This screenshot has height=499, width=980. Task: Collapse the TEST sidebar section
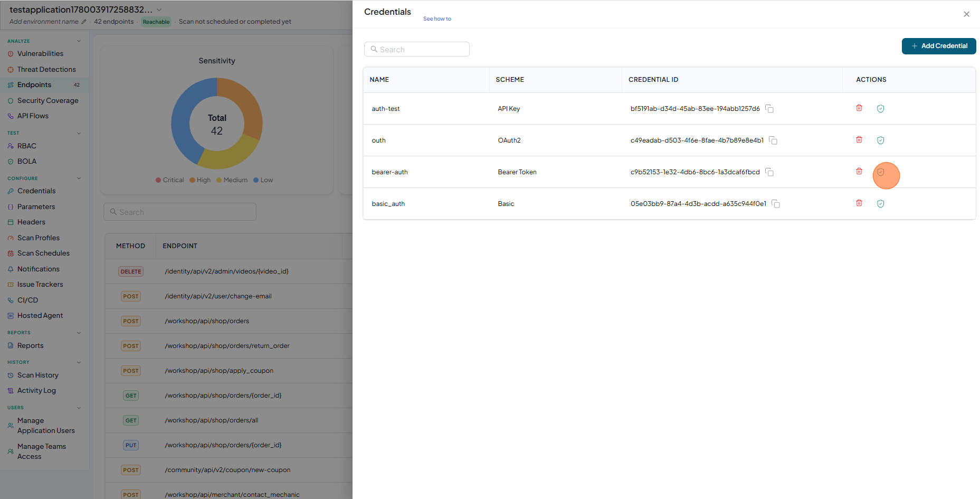coord(79,133)
